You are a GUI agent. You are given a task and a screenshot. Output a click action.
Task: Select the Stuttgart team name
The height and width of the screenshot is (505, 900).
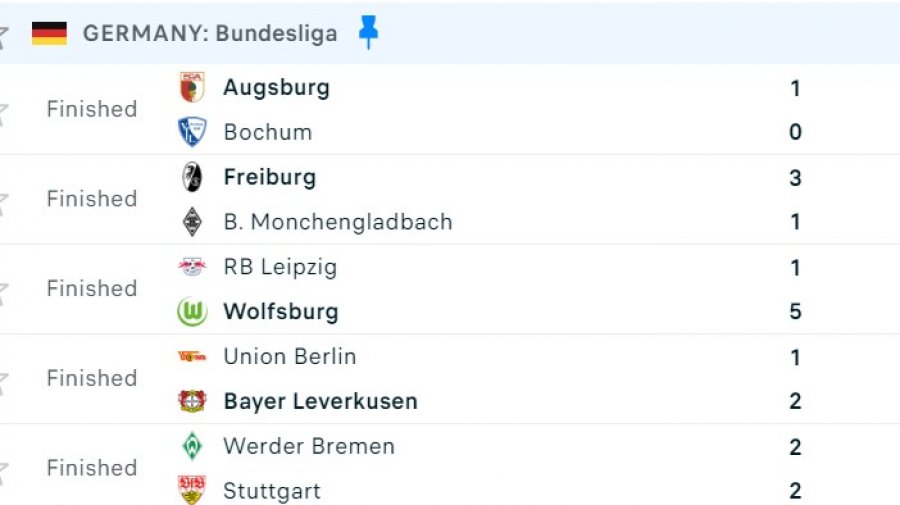pos(272,491)
